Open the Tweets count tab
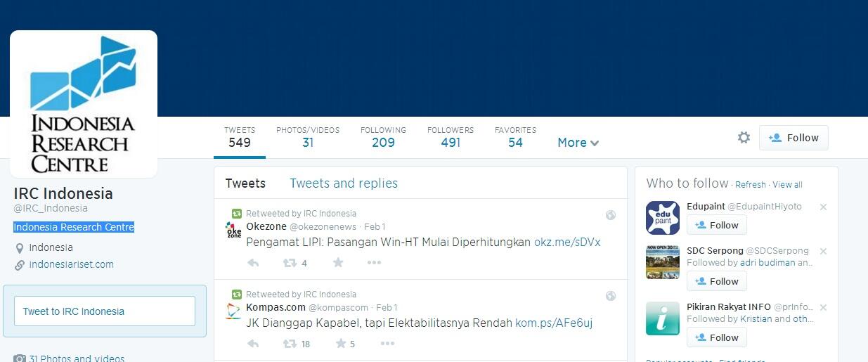868x362 pixels. pos(240,138)
